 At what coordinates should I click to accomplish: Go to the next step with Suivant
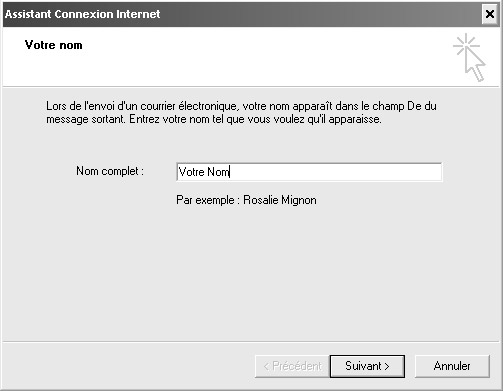[367, 366]
